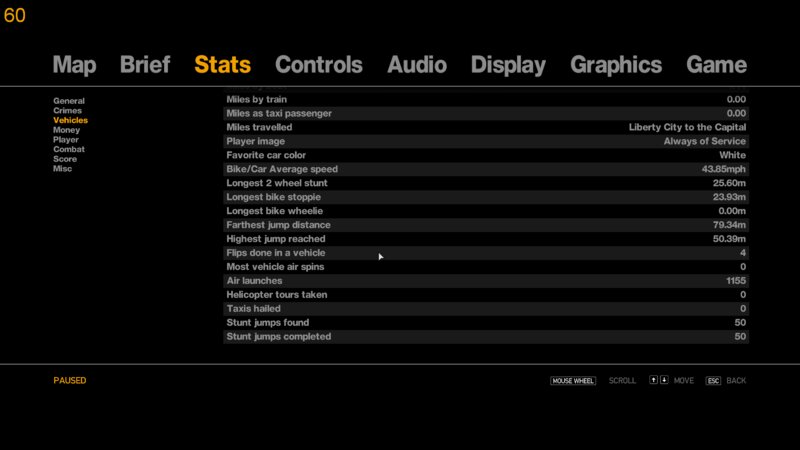Click the Stunt jumps completed row

(486, 336)
